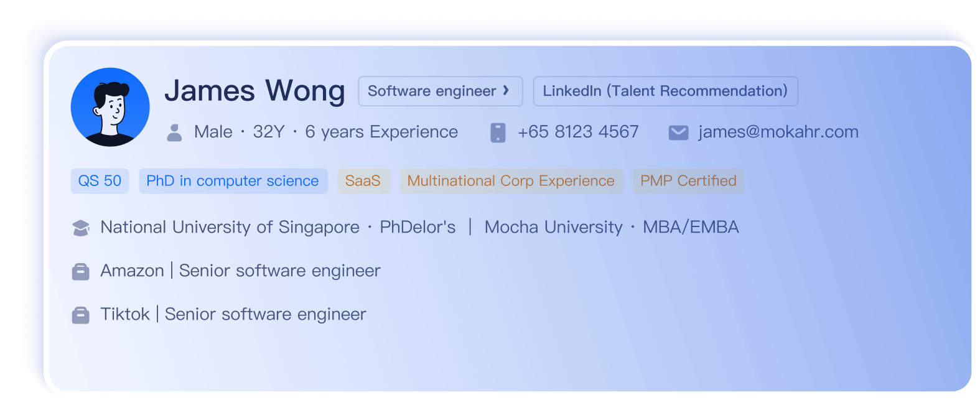Screen dimensions: 980x400
Task: Click the phone number +65 8123 4567
Action: click(578, 132)
